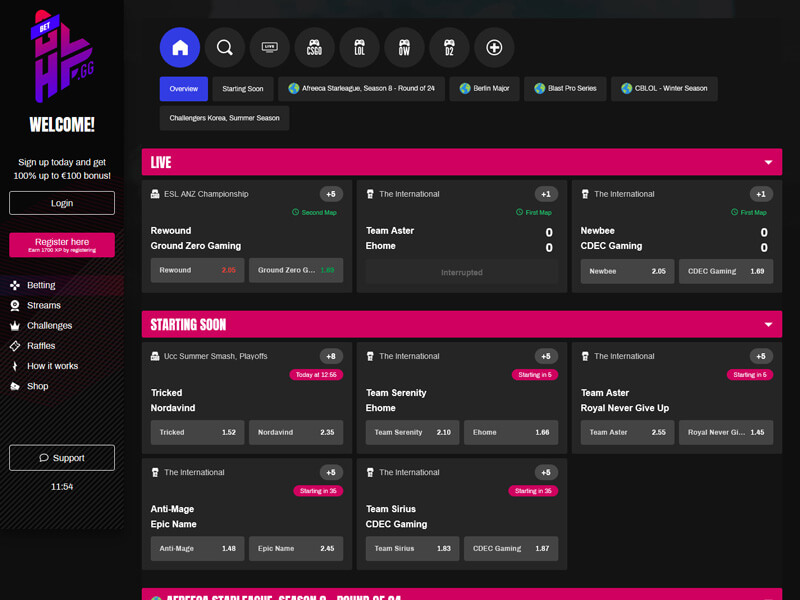Filter by the OW game icon
Image resolution: width=800 pixels, height=600 pixels.
404,47
